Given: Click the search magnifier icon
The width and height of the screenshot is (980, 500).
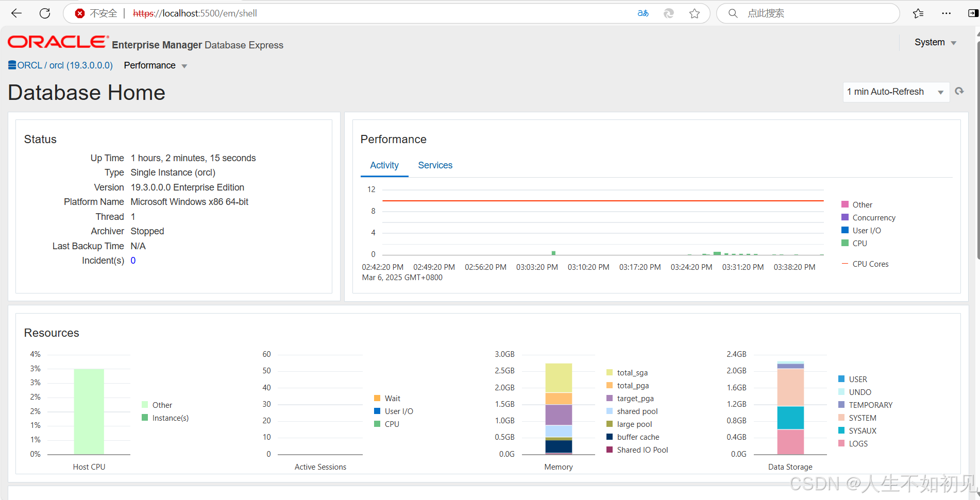Looking at the screenshot, I should coord(733,13).
